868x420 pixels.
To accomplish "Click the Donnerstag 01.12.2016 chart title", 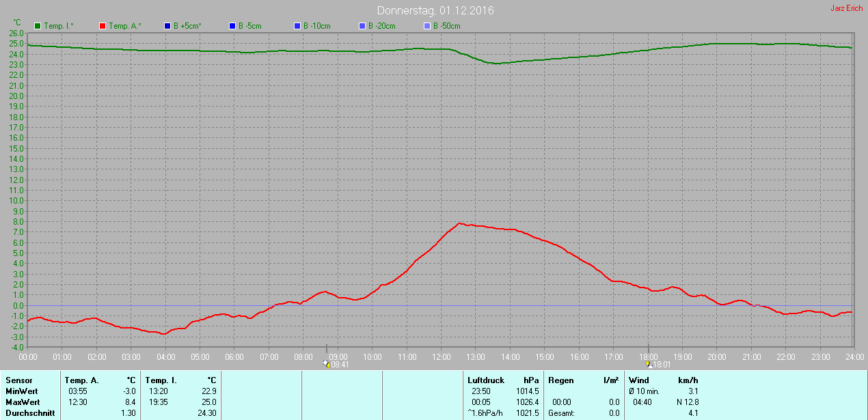I will coord(436,11).
